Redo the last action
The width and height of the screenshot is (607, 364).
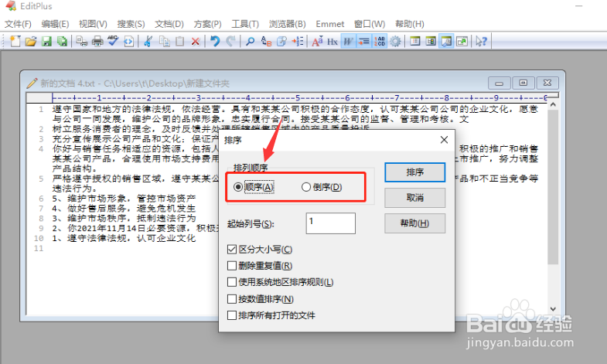click(230, 41)
